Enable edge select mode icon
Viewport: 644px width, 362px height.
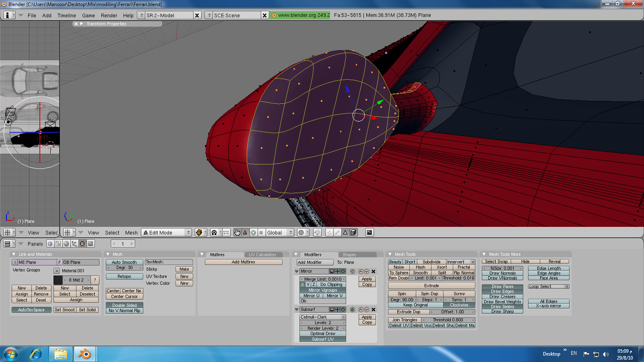pos(337,232)
